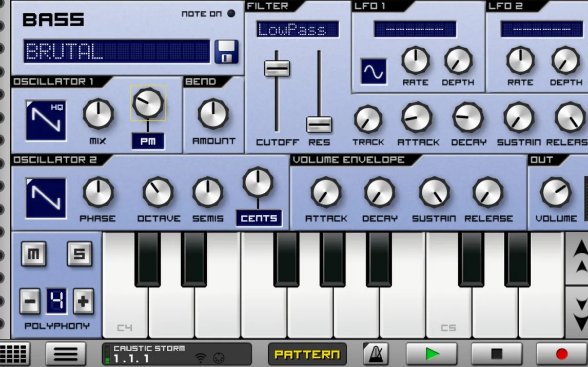This screenshot has width=588, height=367.
Task: Increase polyphony with the plus button
Action: pos(83,301)
